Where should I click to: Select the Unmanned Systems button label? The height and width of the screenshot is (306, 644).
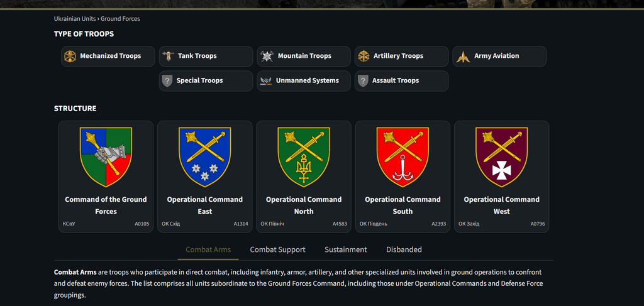pos(307,80)
